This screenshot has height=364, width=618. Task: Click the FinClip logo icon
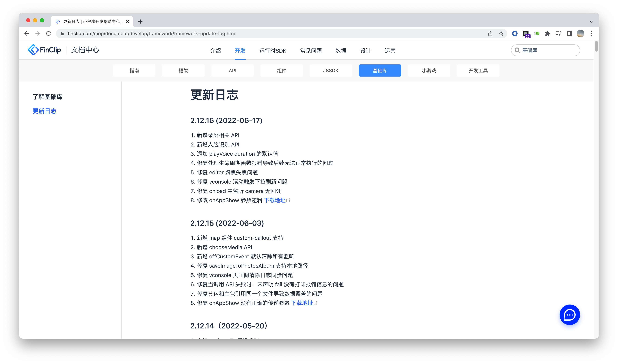(x=33, y=50)
